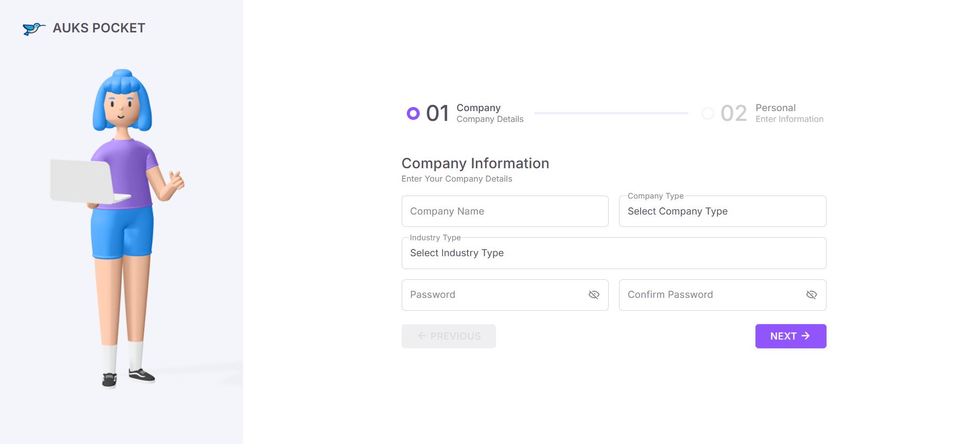The height and width of the screenshot is (444, 980).
Task: Show password using the Password eye icon
Action: [594, 295]
